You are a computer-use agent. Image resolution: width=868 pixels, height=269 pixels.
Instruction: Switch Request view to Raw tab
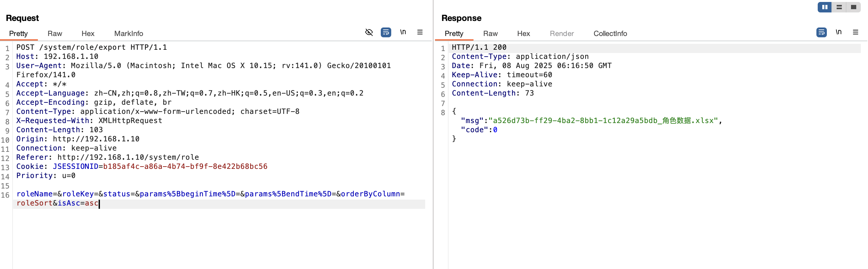point(55,33)
